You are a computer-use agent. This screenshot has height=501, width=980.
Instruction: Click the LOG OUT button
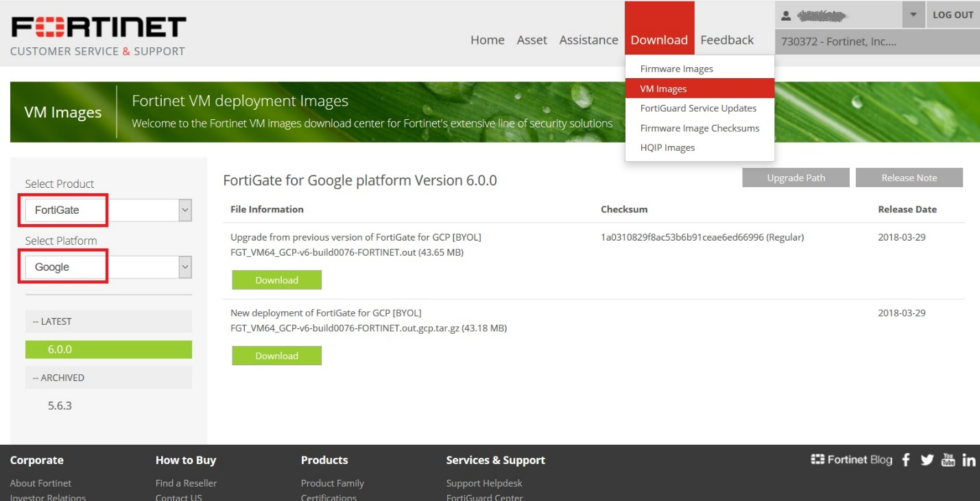953,15
